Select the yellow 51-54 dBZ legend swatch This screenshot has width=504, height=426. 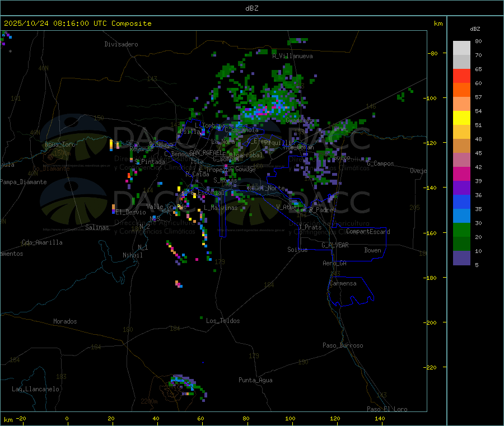click(461, 118)
